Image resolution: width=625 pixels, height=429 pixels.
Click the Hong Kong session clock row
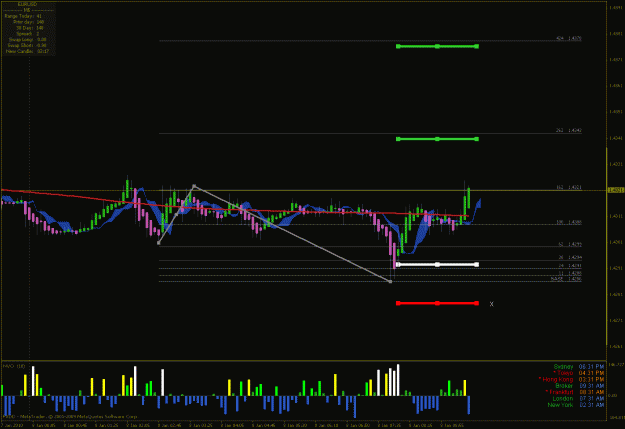[x=572, y=379]
